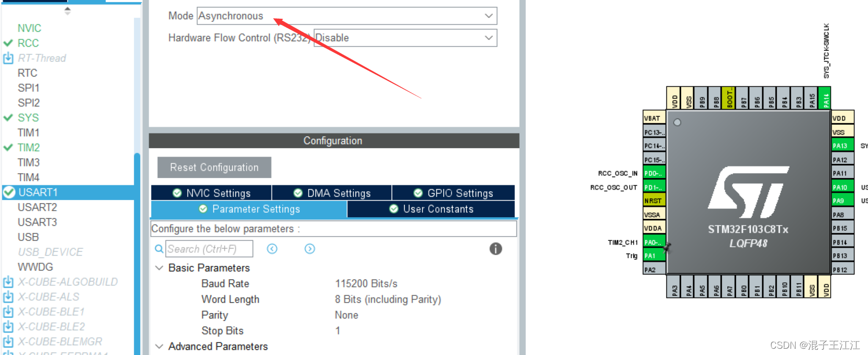This screenshot has width=868, height=355.
Task: Select SPI2 peripheral
Action: point(29,103)
